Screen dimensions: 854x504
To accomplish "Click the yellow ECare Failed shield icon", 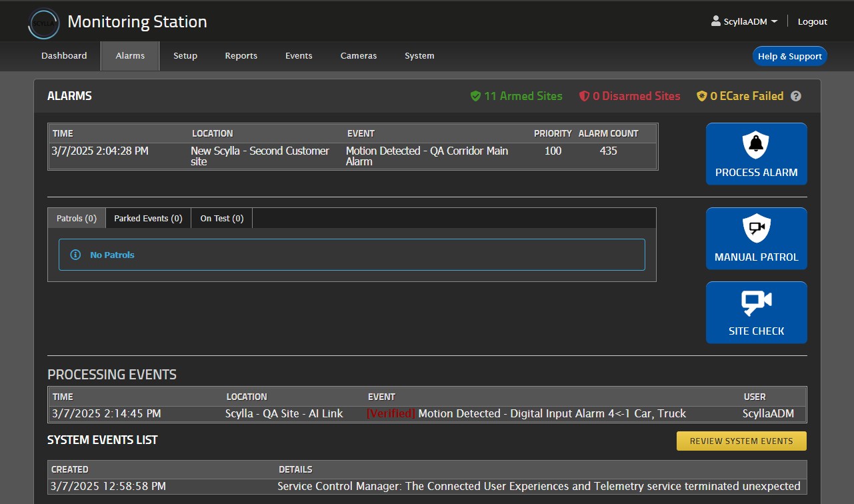I will (701, 96).
